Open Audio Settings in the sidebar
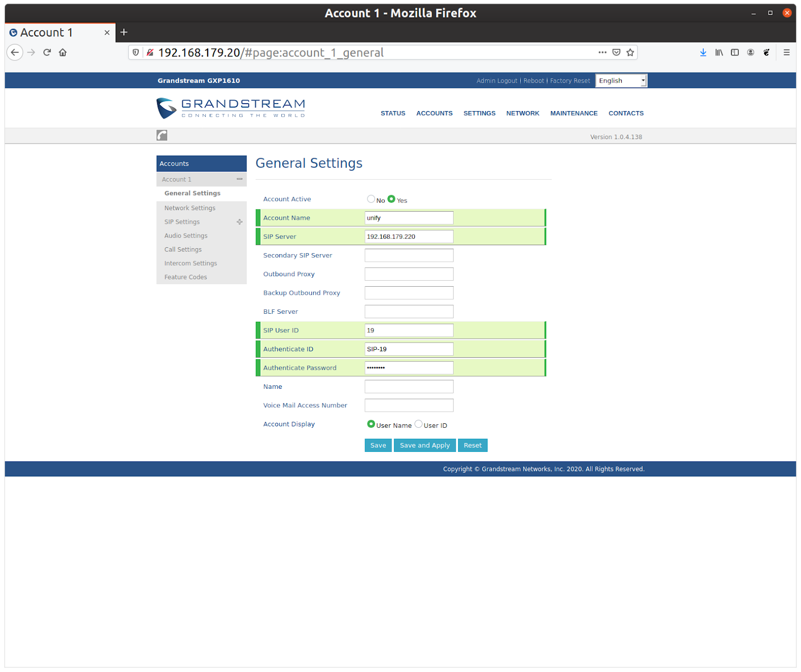Image resolution: width=801 pixels, height=672 pixels. coord(186,236)
